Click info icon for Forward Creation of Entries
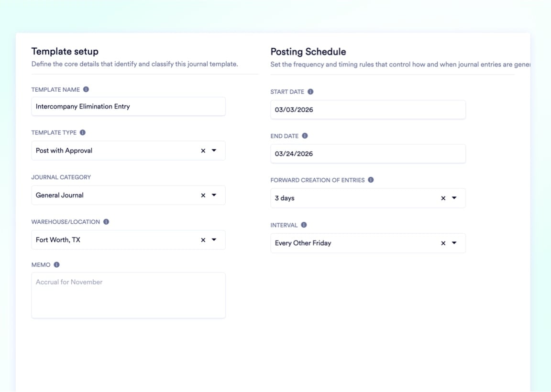 click(371, 180)
